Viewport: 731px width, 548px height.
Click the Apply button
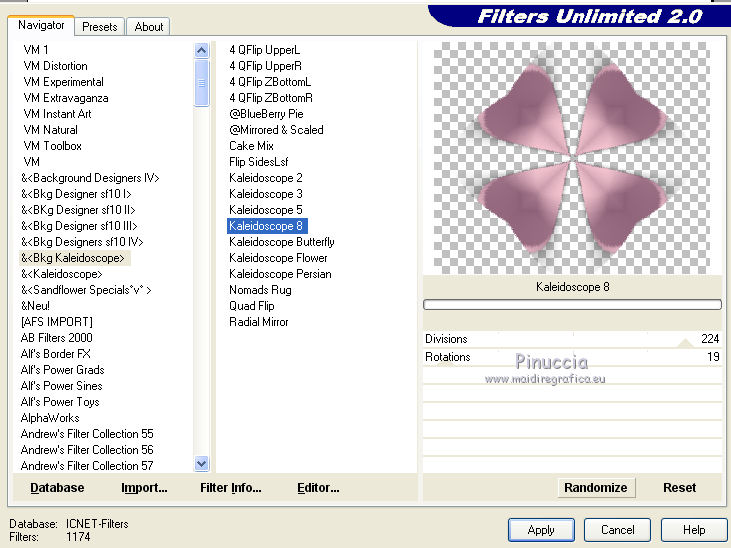pyautogui.click(x=541, y=530)
